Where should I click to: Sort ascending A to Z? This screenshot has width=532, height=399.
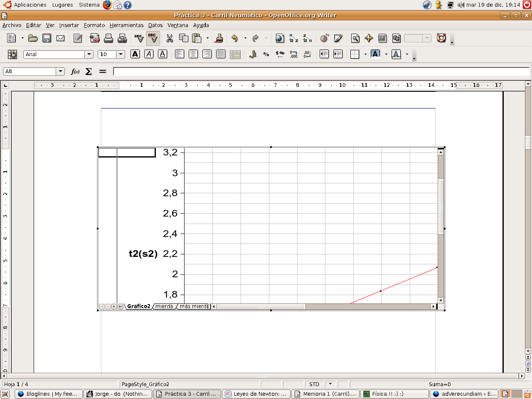[294, 38]
